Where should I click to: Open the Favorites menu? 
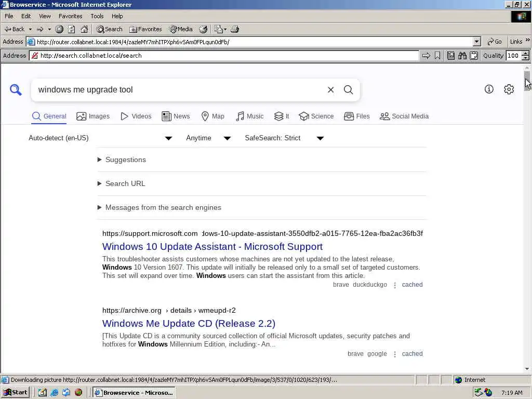click(x=71, y=16)
